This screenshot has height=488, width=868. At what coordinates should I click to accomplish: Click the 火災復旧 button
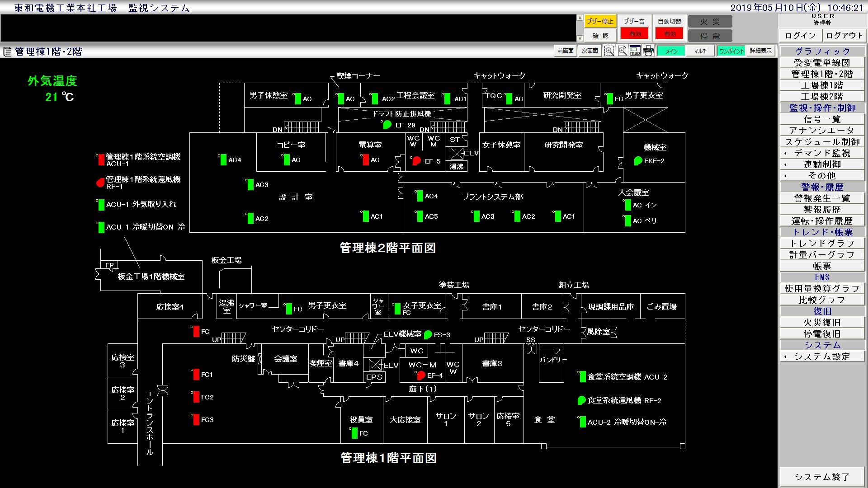pyautogui.click(x=822, y=323)
